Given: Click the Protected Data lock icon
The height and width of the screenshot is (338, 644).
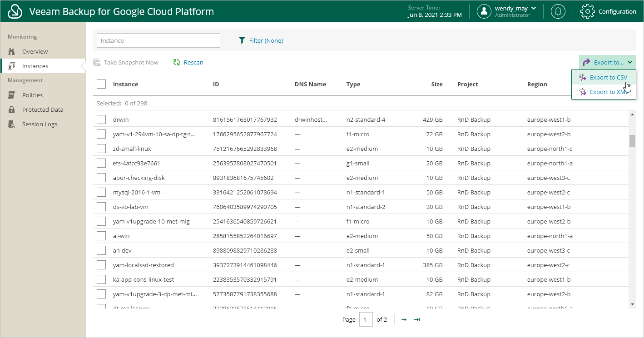Looking at the screenshot, I should (12, 109).
